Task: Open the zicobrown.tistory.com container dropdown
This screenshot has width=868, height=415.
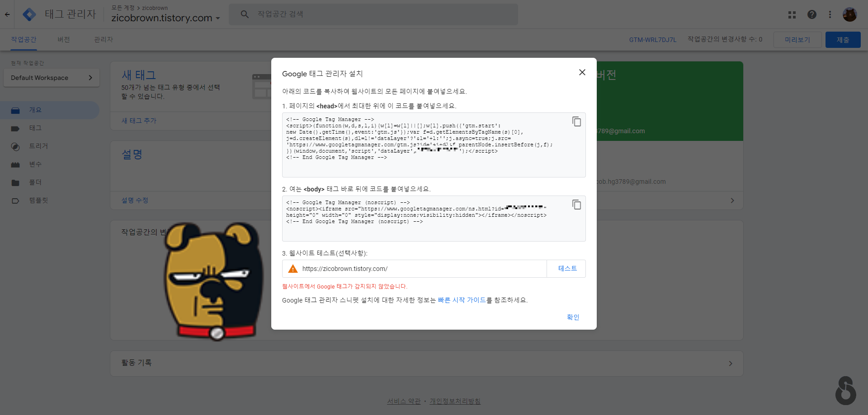Action: click(165, 18)
